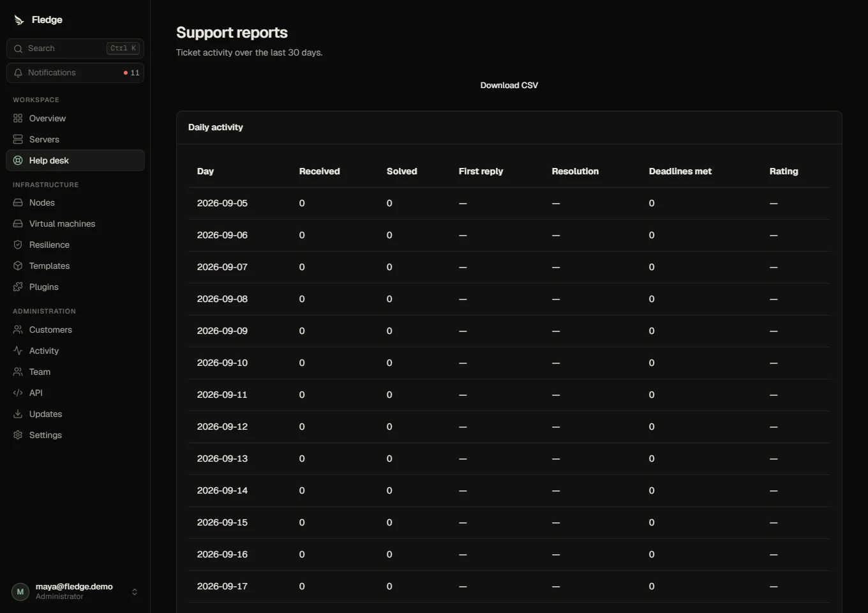
Task: Expand the account switcher chevron
Action: click(x=135, y=592)
